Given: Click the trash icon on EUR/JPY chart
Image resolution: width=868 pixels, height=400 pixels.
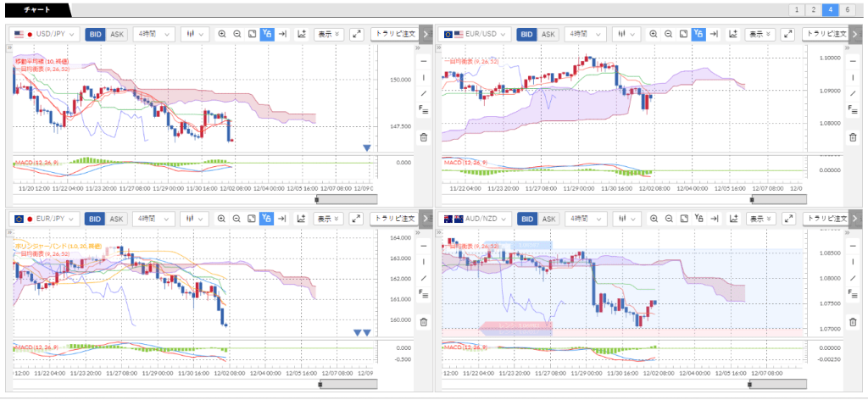Looking at the screenshot, I should click(x=424, y=322).
